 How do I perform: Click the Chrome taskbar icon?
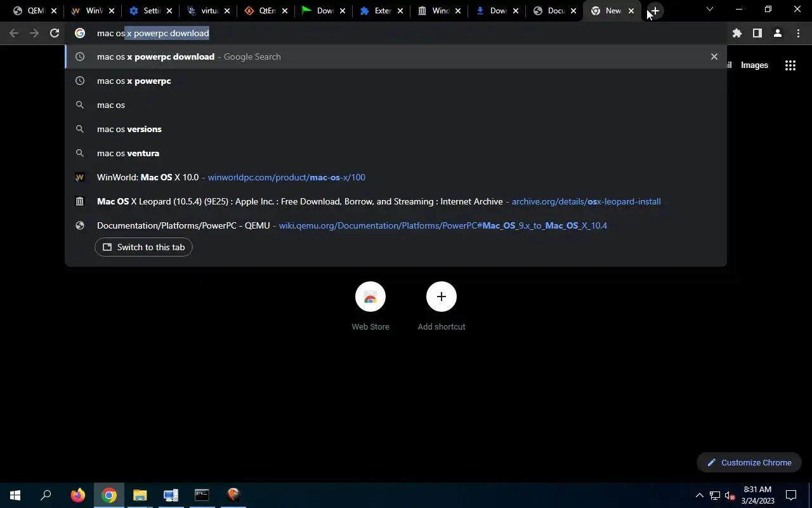pos(109,495)
